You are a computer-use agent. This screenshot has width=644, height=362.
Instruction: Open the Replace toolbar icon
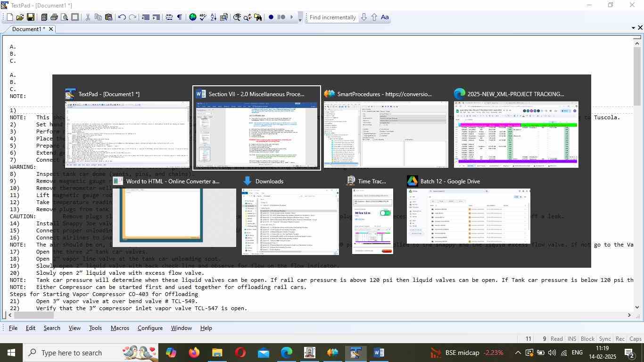(x=247, y=17)
